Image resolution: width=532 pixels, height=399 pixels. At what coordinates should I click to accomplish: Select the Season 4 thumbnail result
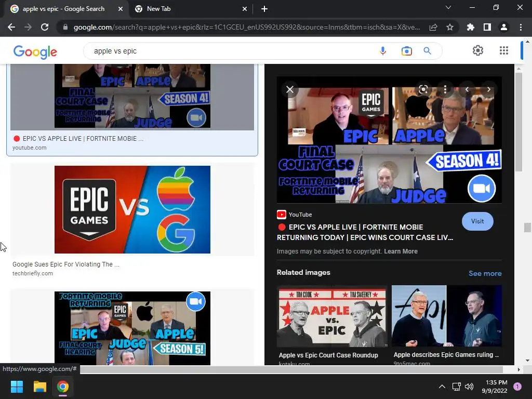pyautogui.click(x=132, y=96)
